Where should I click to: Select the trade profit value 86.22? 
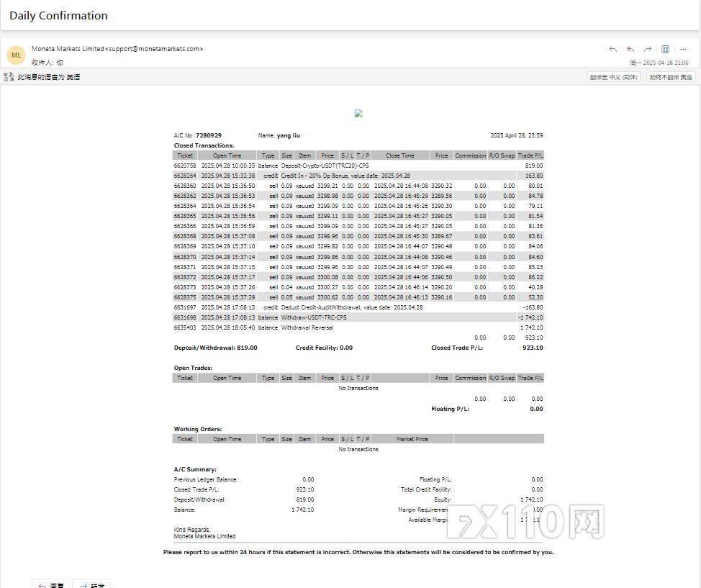(535, 277)
